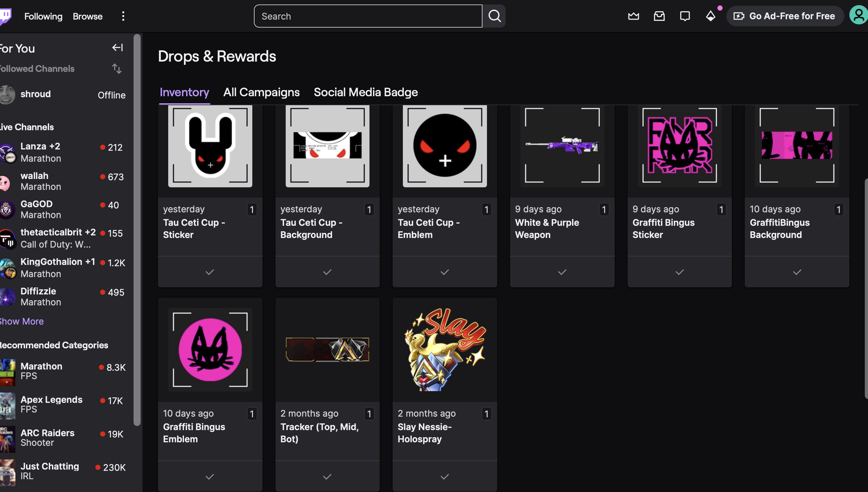Click checkmark under Slay Nessie-Holospray
This screenshot has height=492, width=868.
445,477
